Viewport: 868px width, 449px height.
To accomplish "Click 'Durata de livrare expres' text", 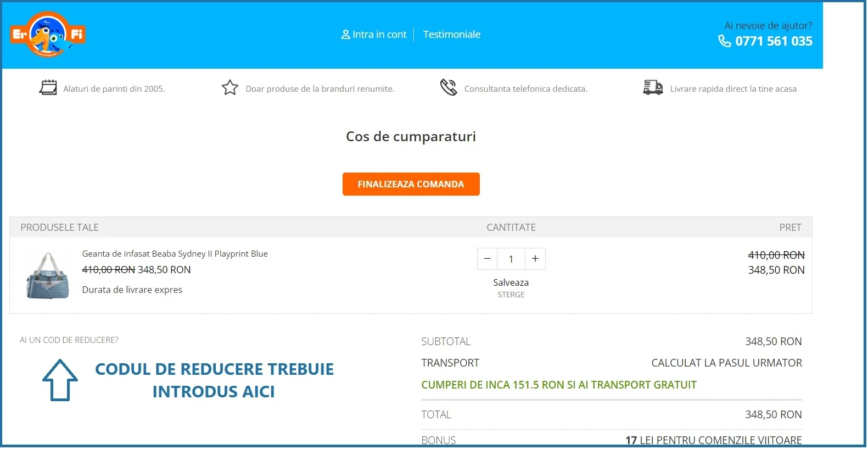I will coord(132,290).
